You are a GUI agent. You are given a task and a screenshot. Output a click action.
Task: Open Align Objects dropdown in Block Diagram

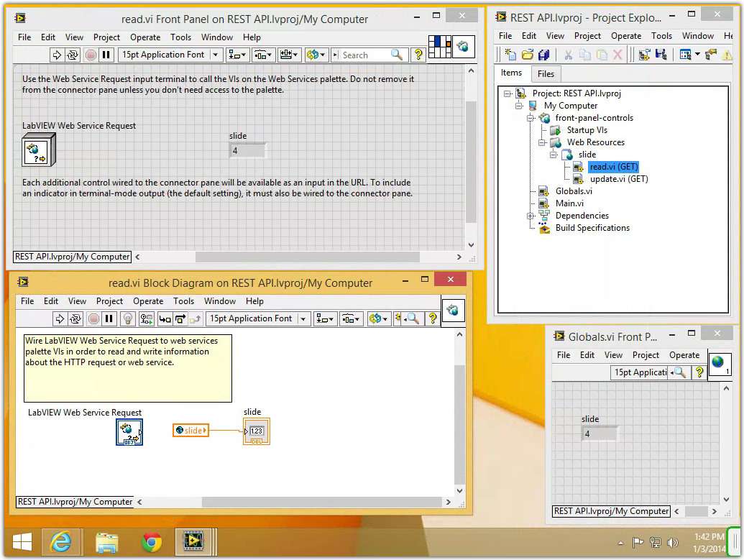coord(327,318)
